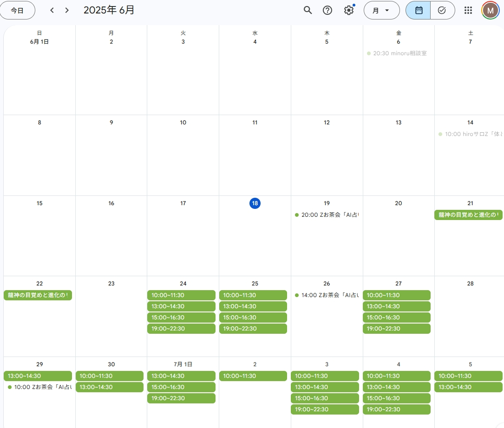The width and height of the screenshot is (504, 428).
Task: Click date number 10
Action: click(183, 123)
